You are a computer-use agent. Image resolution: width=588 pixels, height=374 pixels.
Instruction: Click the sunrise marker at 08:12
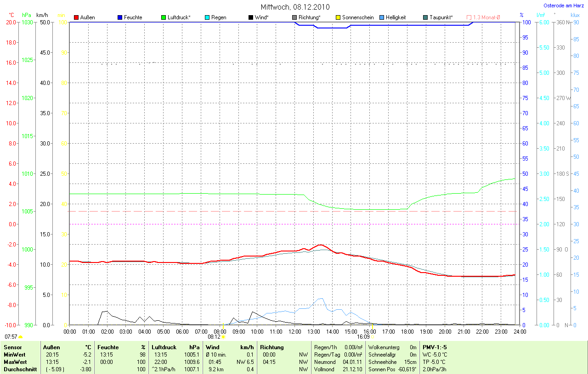(223, 336)
